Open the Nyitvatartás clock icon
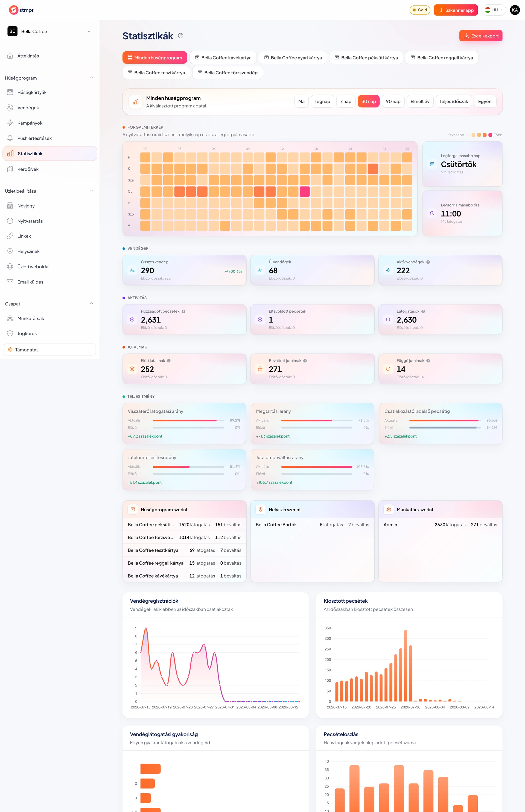 pyautogui.click(x=10, y=221)
